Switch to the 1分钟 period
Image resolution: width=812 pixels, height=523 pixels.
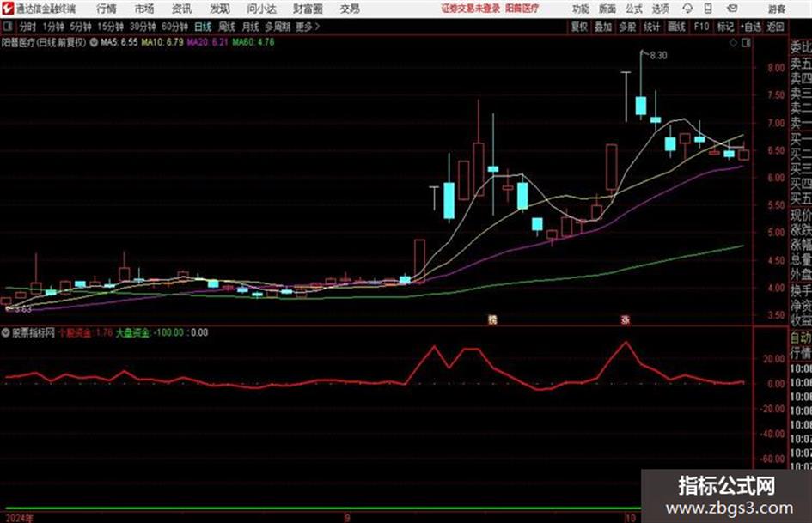click(53, 27)
